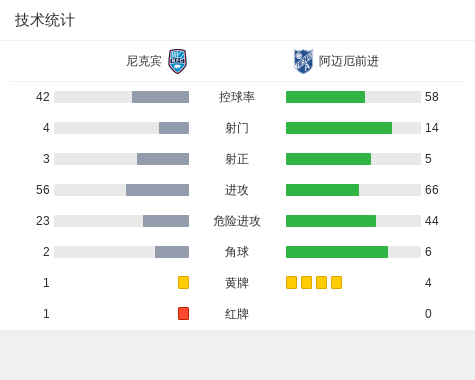
Task: Click the 黄牌 stat label
Action: [237, 283]
